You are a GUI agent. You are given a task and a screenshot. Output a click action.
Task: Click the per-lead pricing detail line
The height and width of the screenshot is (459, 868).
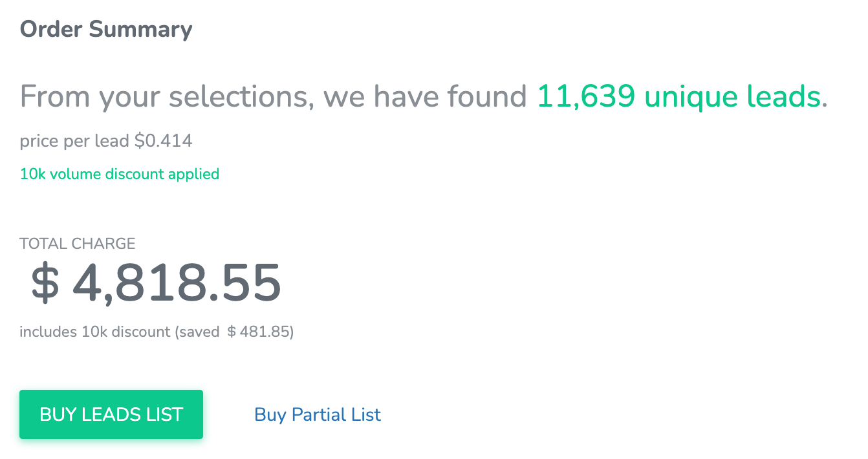pyautogui.click(x=105, y=140)
